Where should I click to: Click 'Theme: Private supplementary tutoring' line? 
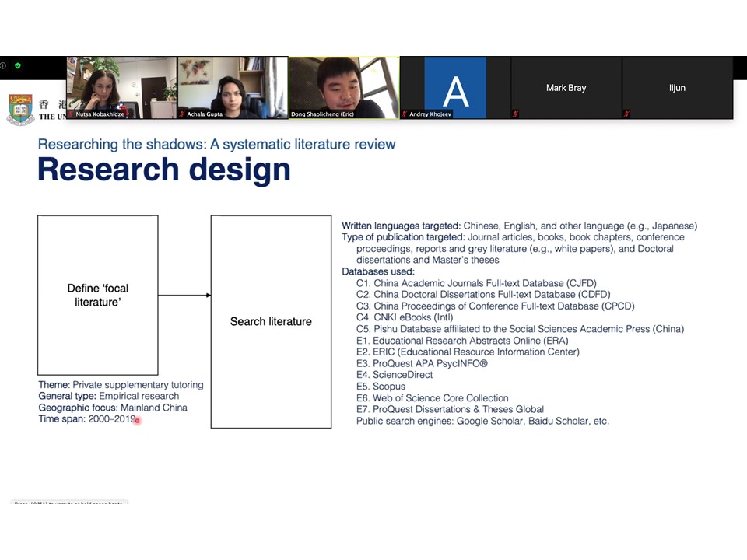121,385
